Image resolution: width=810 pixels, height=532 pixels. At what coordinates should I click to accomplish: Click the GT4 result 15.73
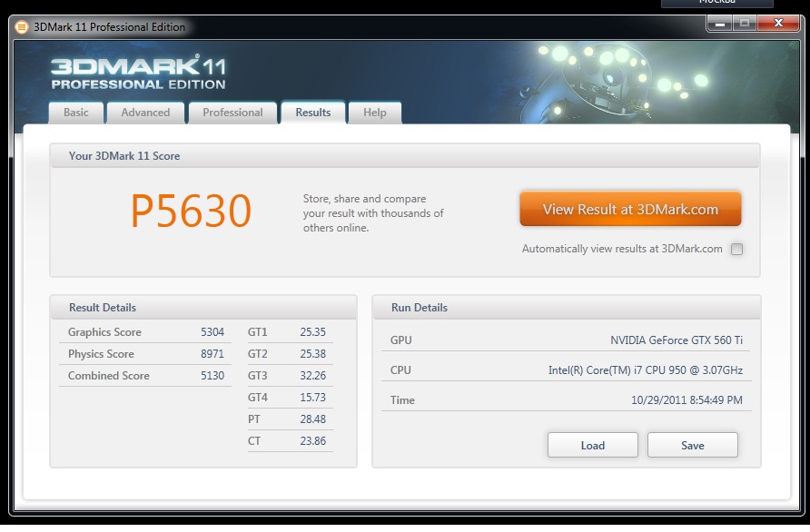[x=313, y=398]
